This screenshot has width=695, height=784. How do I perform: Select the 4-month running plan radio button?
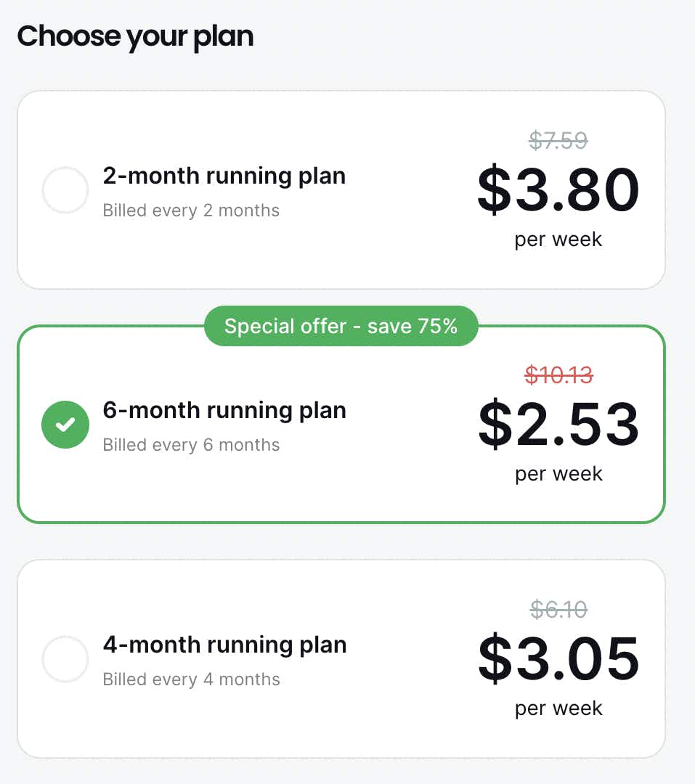click(65, 659)
